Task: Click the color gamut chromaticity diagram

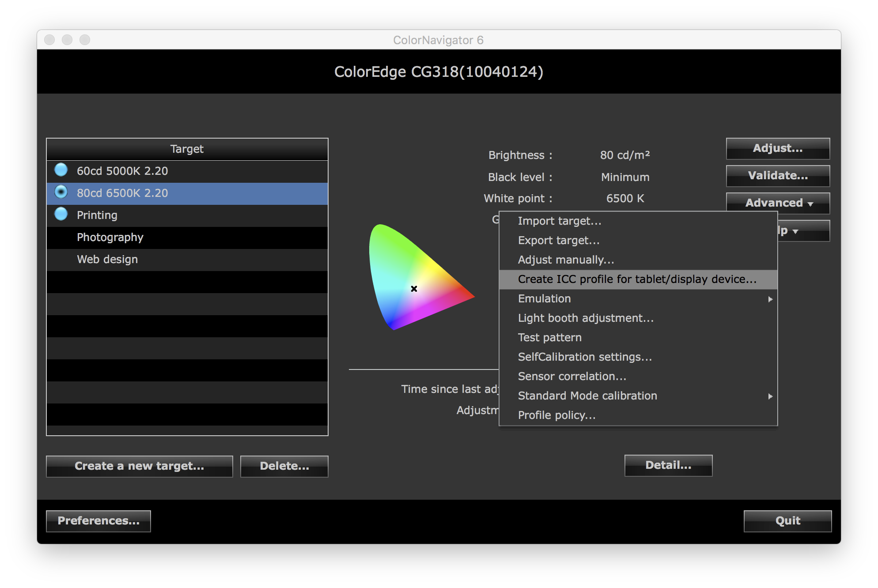Action: tap(421, 277)
